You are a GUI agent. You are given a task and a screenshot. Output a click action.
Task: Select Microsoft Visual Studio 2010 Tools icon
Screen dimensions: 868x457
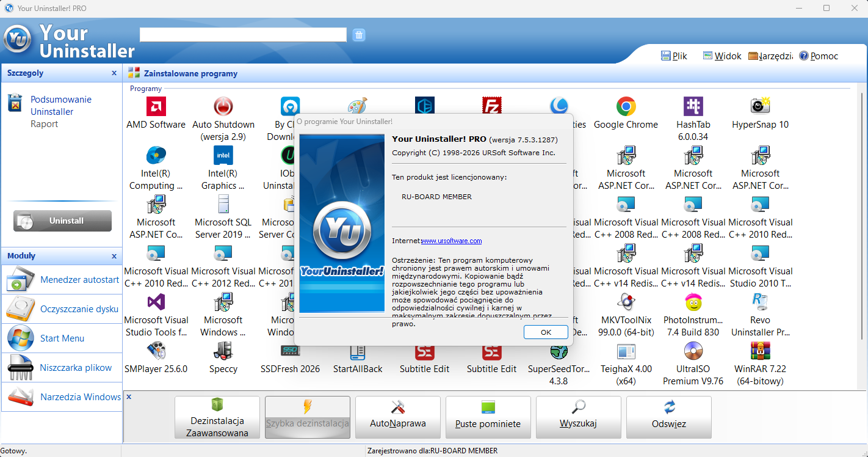pyautogui.click(x=760, y=253)
